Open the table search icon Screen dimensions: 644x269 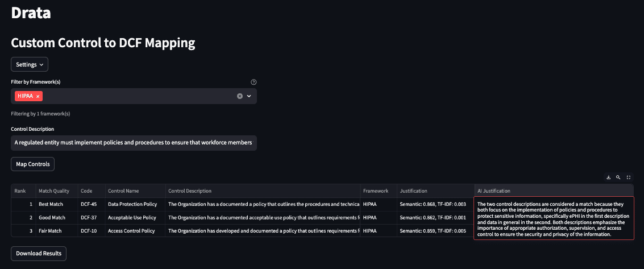point(618,177)
